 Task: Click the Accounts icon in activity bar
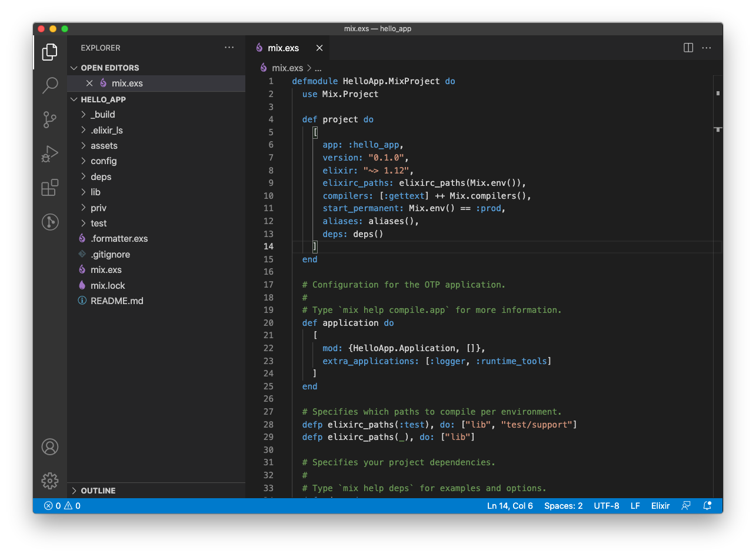click(50, 447)
